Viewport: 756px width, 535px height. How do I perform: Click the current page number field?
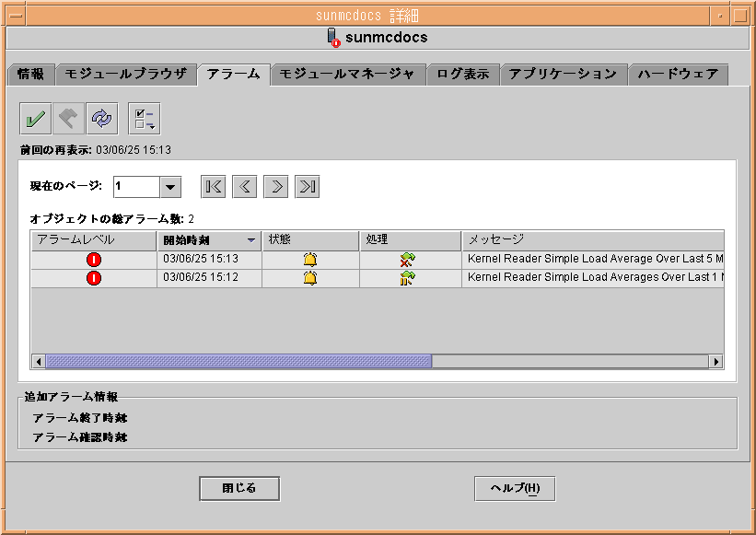[x=136, y=187]
